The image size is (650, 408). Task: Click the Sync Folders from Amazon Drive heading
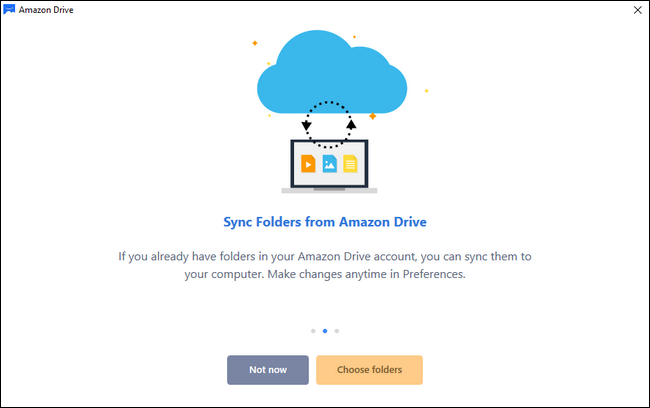[x=324, y=220]
